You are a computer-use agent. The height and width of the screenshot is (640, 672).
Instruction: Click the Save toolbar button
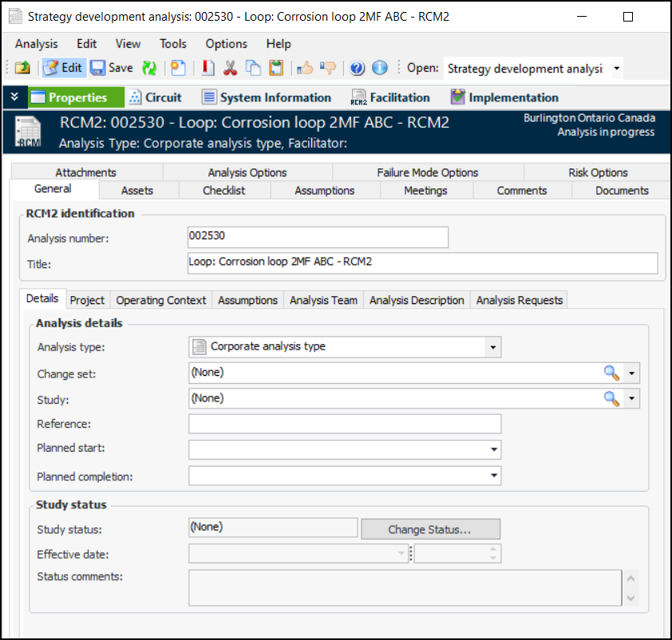point(111,68)
